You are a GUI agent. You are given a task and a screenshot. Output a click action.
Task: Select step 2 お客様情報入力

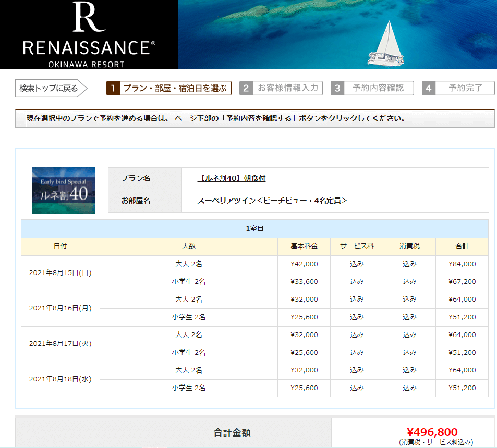(x=281, y=88)
